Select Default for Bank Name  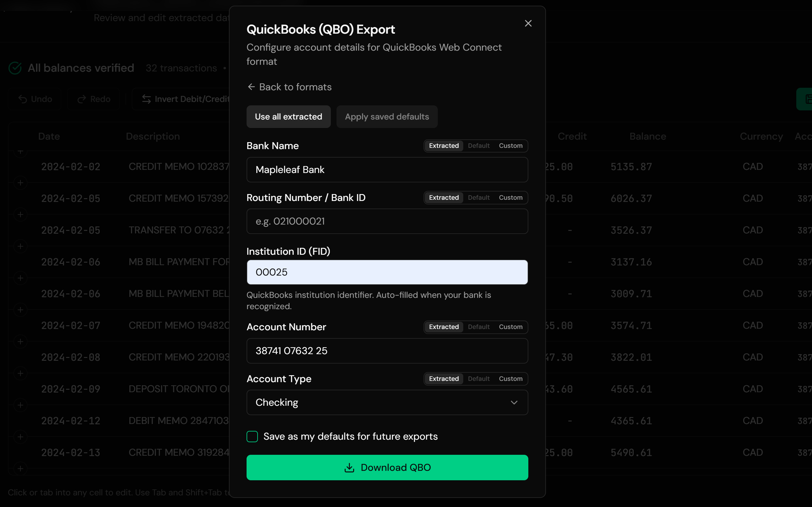click(x=478, y=146)
